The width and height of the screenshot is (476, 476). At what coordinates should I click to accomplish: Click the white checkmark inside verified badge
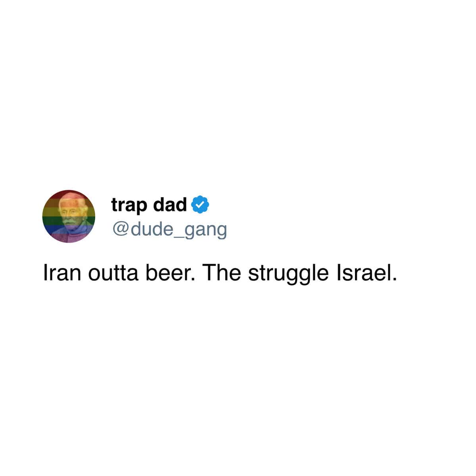click(200, 205)
